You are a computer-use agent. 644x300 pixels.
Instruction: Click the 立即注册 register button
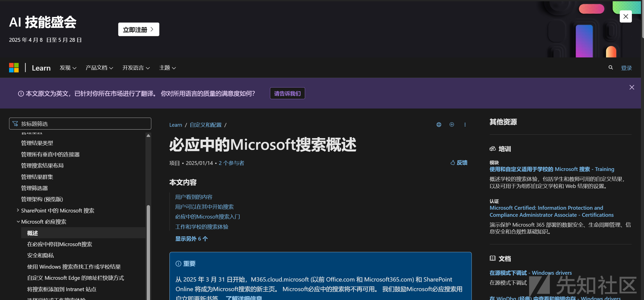139,30
